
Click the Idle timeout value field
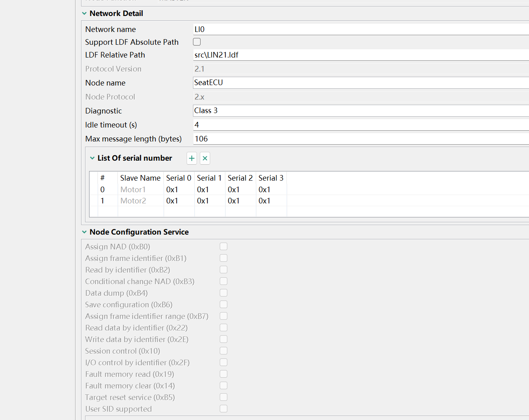[360, 125]
